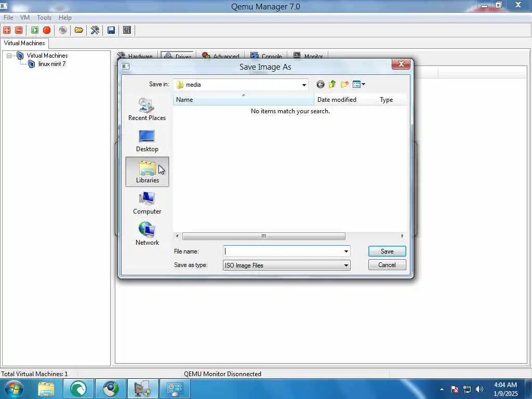Click the Save button
The width and height of the screenshot is (532, 399).
click(387, 251)
